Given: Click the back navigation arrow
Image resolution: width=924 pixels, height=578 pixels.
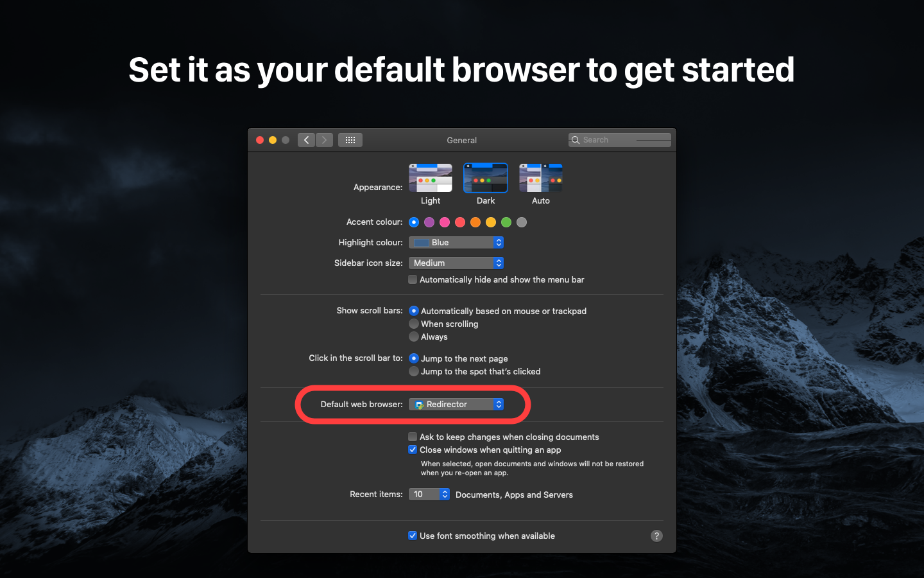Looking at the screenshot, I should point(306,140).
